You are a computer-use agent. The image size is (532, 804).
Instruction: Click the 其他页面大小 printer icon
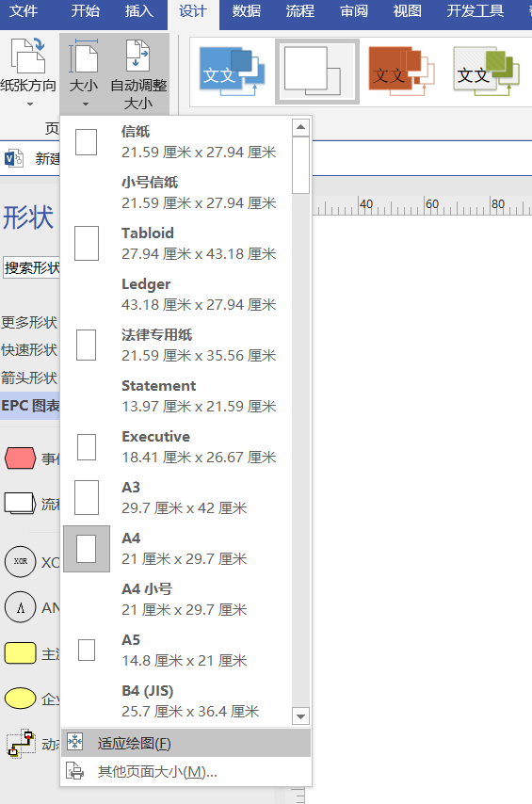click(x=75, y=771)
